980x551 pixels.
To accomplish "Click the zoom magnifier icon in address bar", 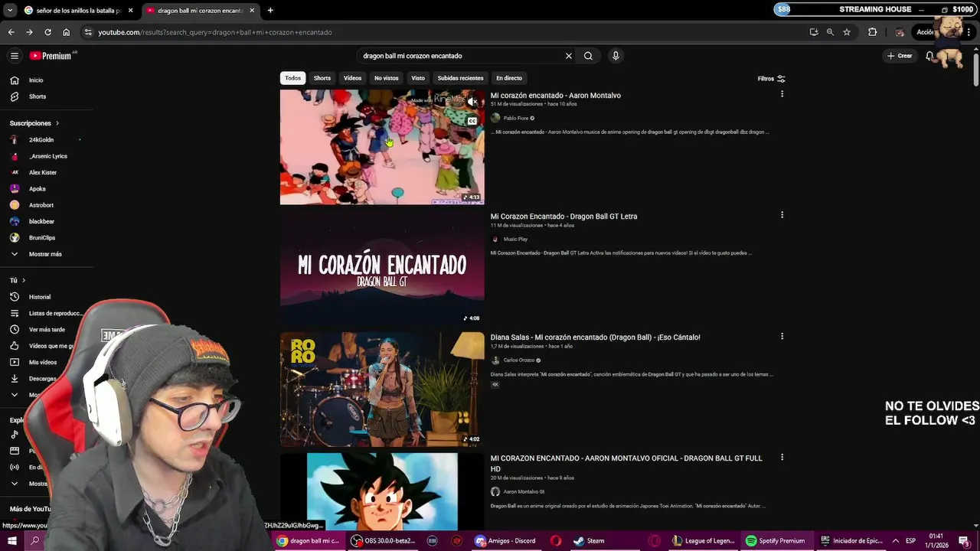I will tap(830, 32).
